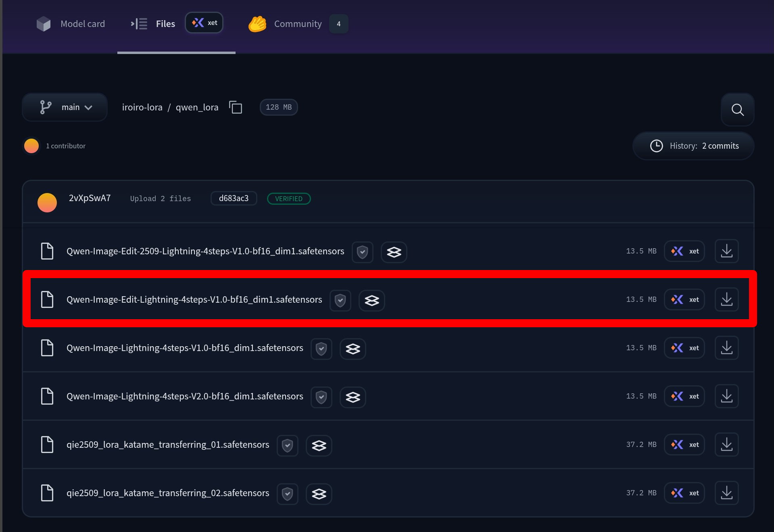Open the Model card tab

click(71, 24)
